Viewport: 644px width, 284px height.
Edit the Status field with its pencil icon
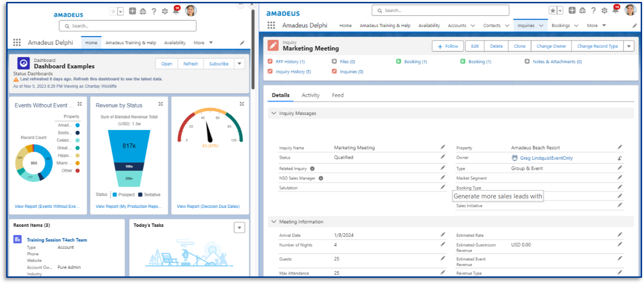point(443,157)
